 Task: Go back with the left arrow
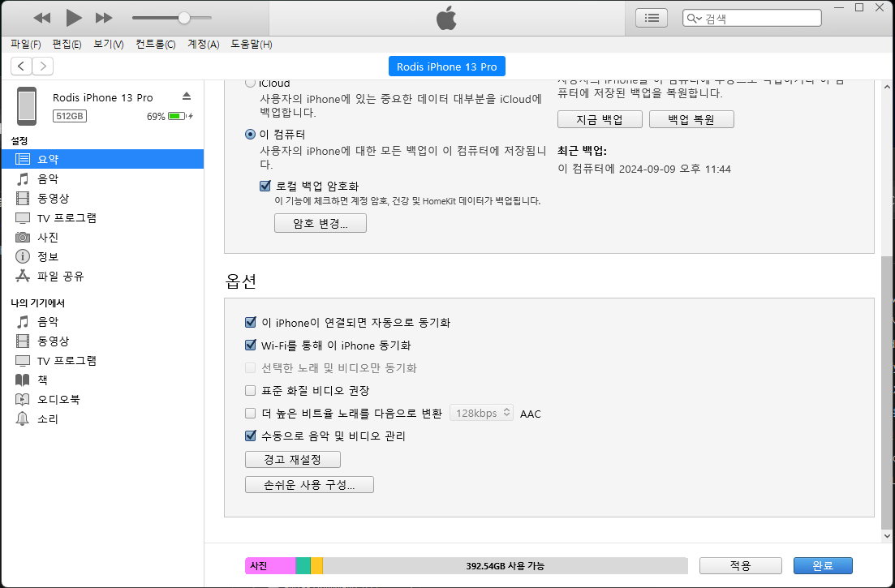pos(21,67)
